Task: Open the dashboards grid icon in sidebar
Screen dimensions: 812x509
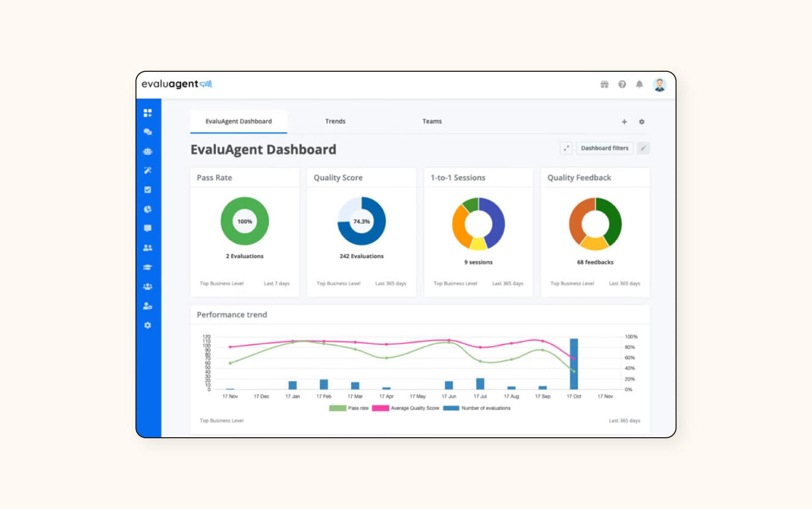Action: (x=148, y=113)
